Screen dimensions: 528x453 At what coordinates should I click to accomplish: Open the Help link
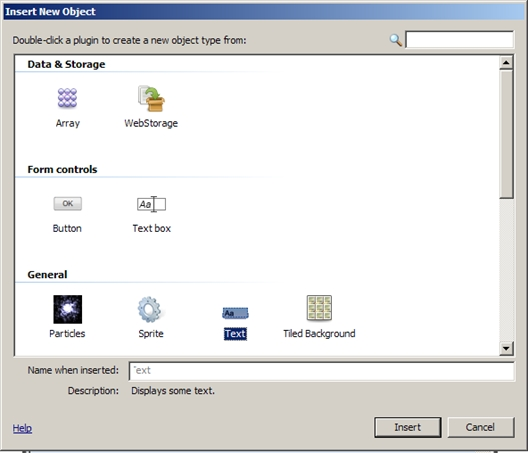tap(22, 428)
